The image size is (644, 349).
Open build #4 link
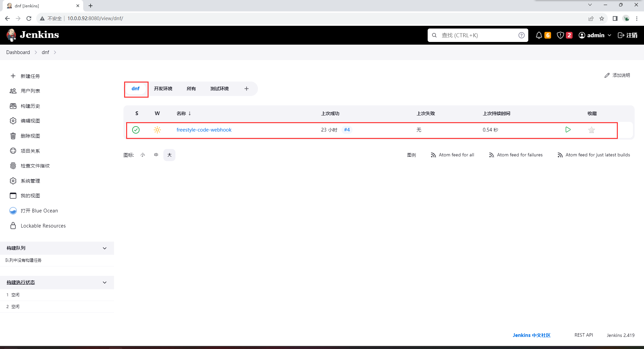(347, 130)
